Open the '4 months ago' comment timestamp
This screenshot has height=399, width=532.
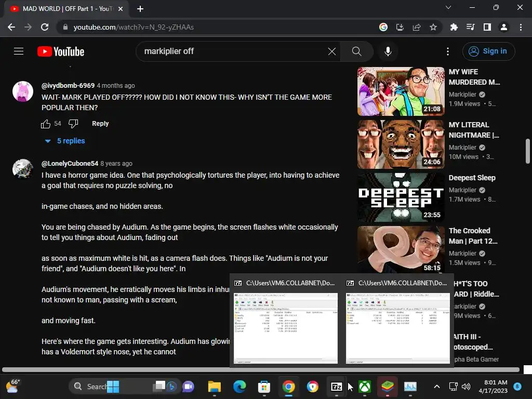pos(116,86)
